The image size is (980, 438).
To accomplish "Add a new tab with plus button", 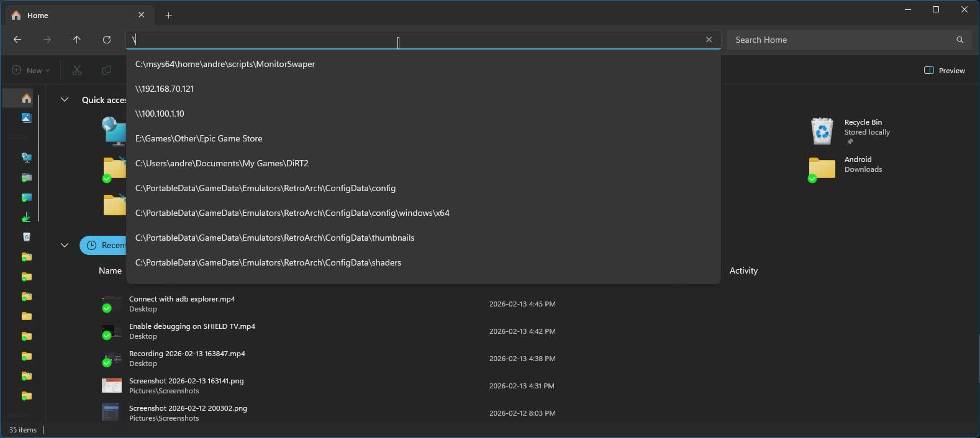I will click(x=168, y=16).
